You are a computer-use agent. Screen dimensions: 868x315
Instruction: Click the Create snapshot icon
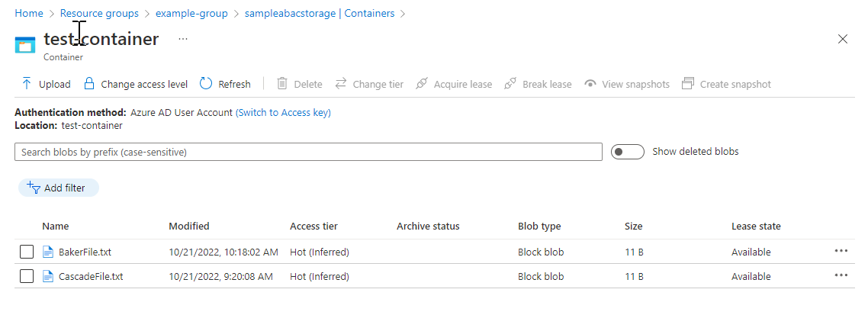click(x=688, y=84)
